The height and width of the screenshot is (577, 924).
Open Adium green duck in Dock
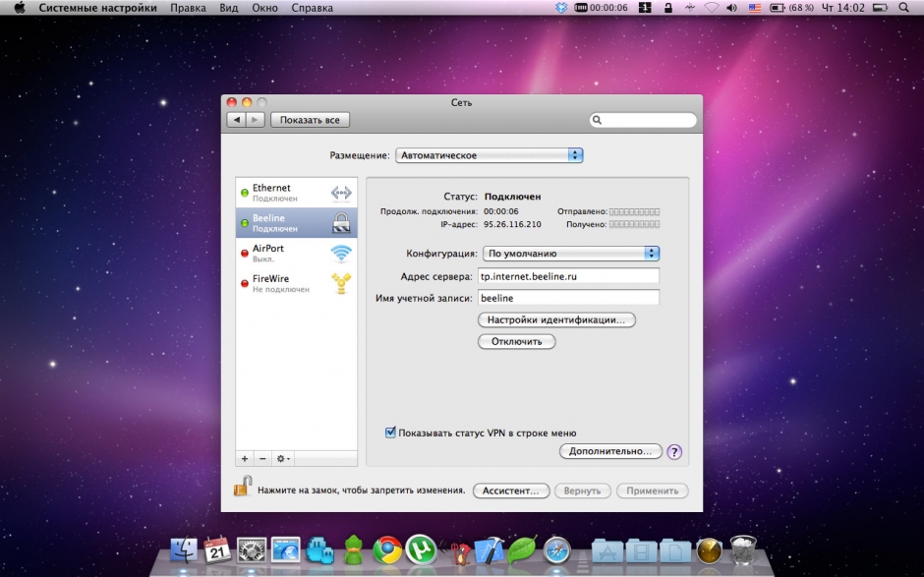pos(354,550)
